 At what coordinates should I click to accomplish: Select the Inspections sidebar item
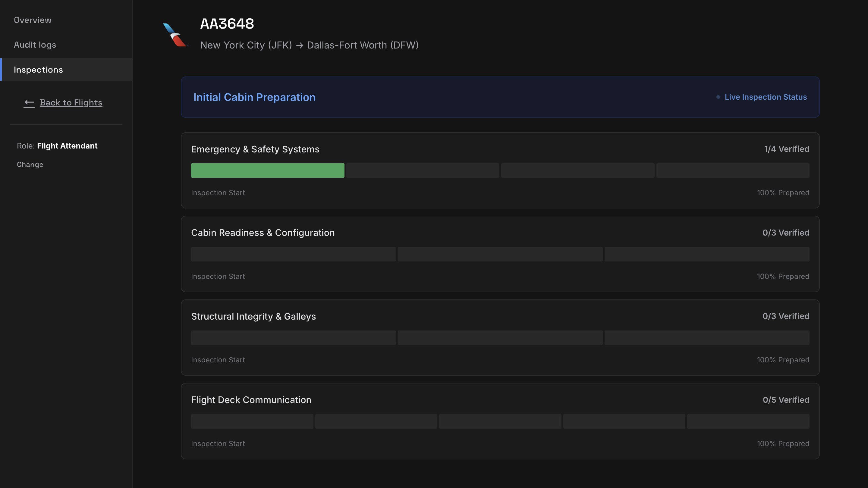click(38, 70)
